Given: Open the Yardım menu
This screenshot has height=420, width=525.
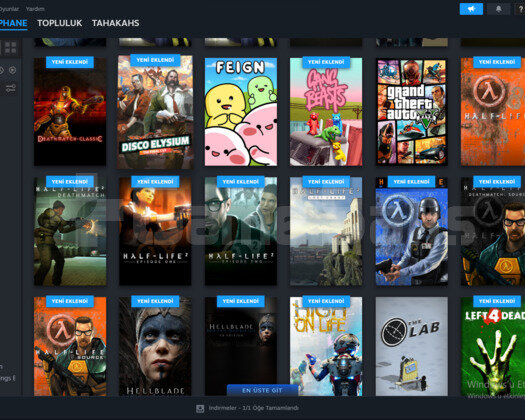Looking at the screenshot, I should tap(35, 9).
